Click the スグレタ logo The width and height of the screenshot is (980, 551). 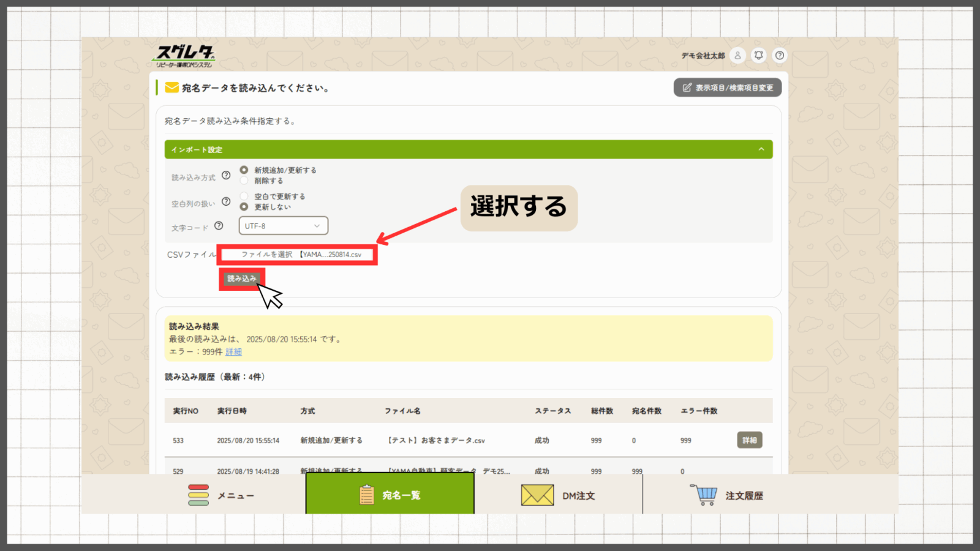[184, 56]
